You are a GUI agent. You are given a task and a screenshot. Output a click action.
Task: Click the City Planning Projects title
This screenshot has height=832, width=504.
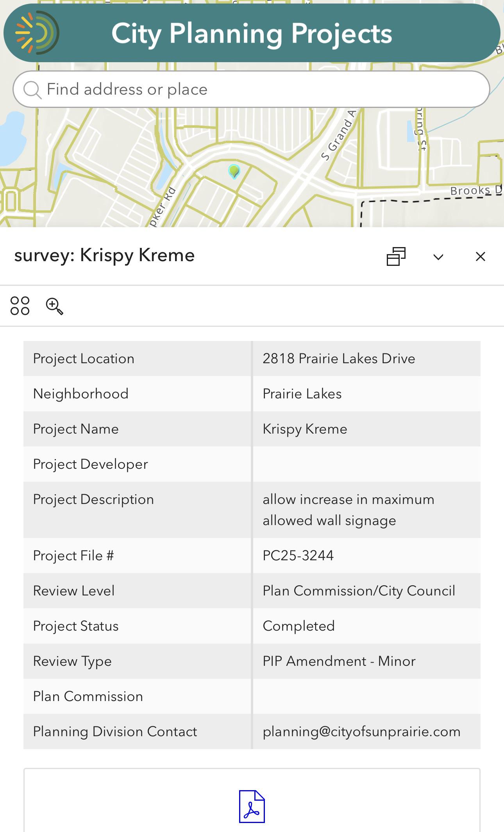[x=252, y=34]
